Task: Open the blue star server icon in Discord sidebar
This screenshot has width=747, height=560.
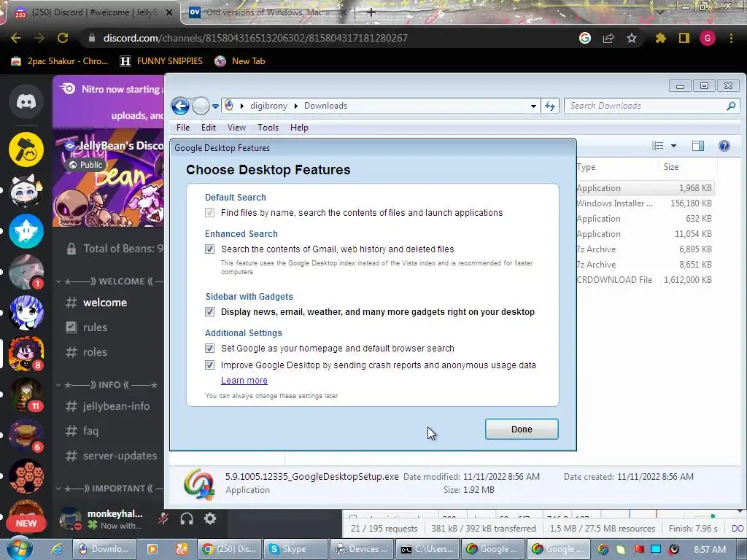Action: [26, 231]
